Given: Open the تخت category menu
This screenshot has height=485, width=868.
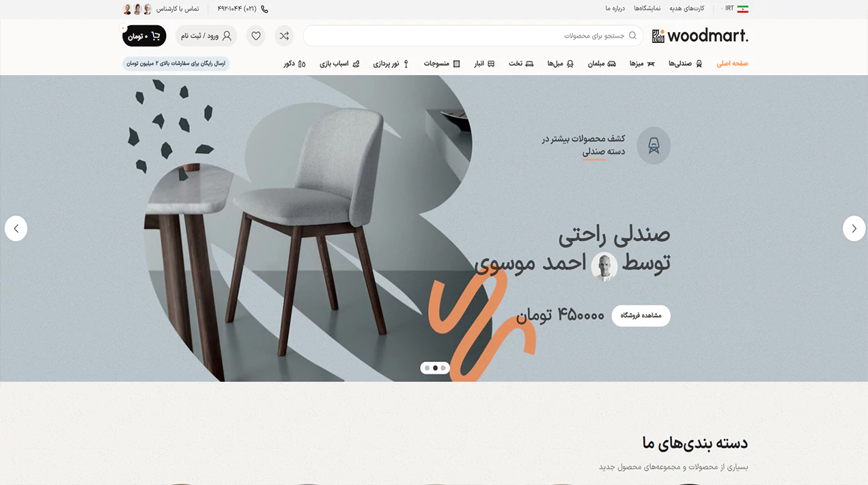Looking at the screenshot, I should (521, 64).
